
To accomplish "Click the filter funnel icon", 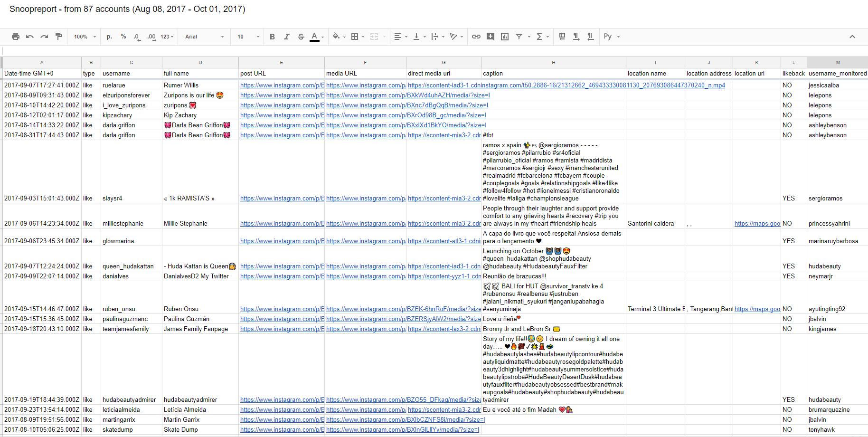I will pos(519,37).
